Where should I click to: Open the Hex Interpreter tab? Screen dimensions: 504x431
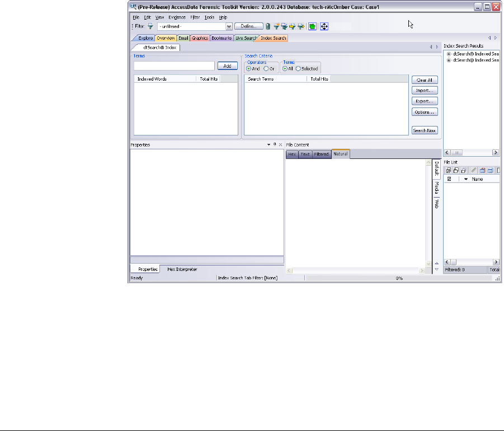click(x=182, y=269)
